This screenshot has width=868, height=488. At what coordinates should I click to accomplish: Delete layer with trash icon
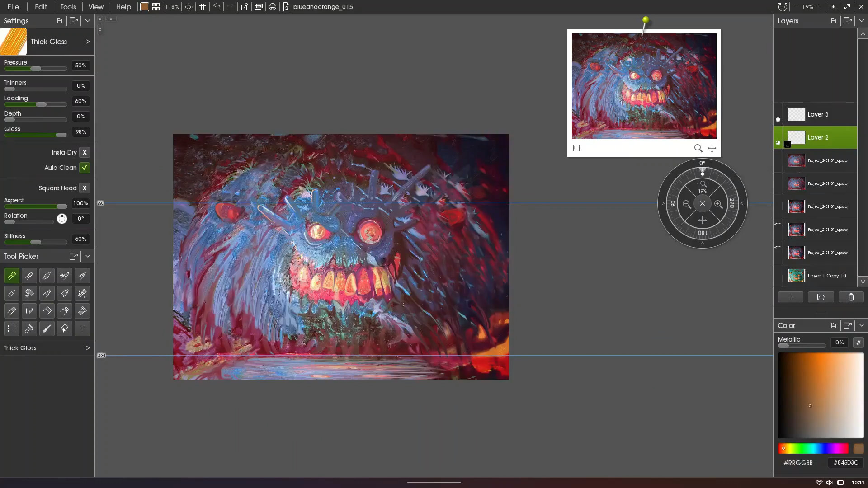point(851,297)
